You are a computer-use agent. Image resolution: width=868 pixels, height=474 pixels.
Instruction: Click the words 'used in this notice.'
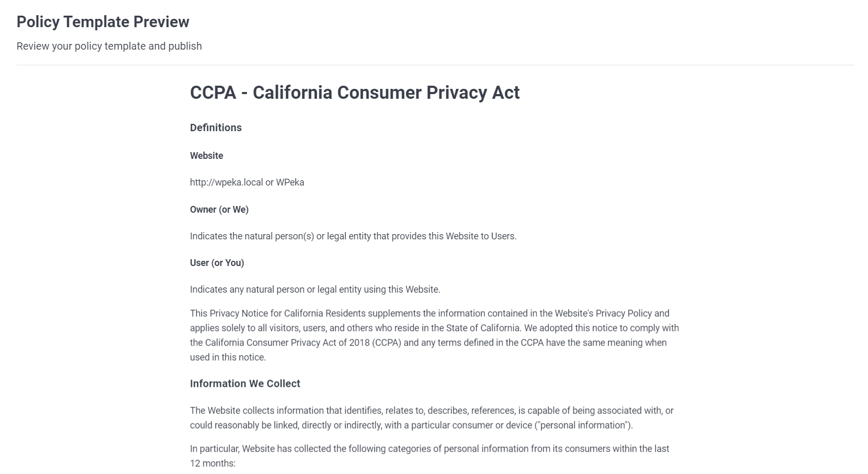pos(228,357)
